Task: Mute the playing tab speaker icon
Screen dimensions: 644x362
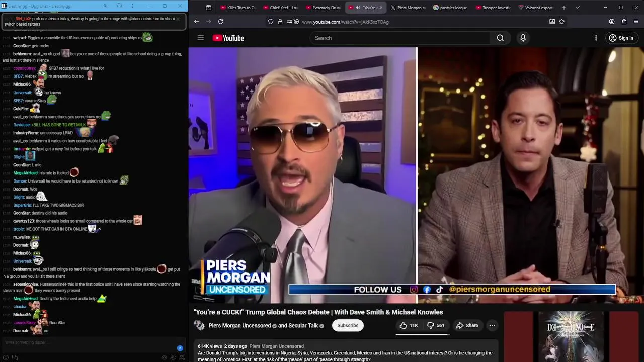Action: [x=358, y=8]
